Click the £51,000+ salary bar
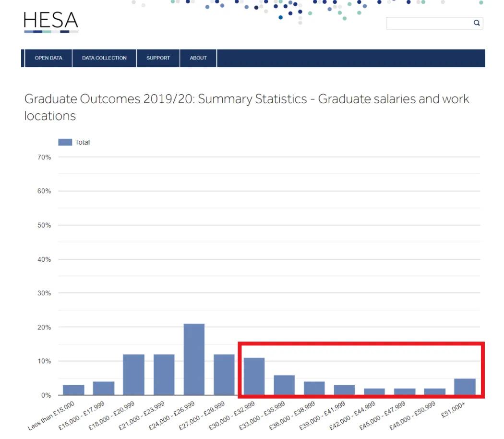 (465, 387)
